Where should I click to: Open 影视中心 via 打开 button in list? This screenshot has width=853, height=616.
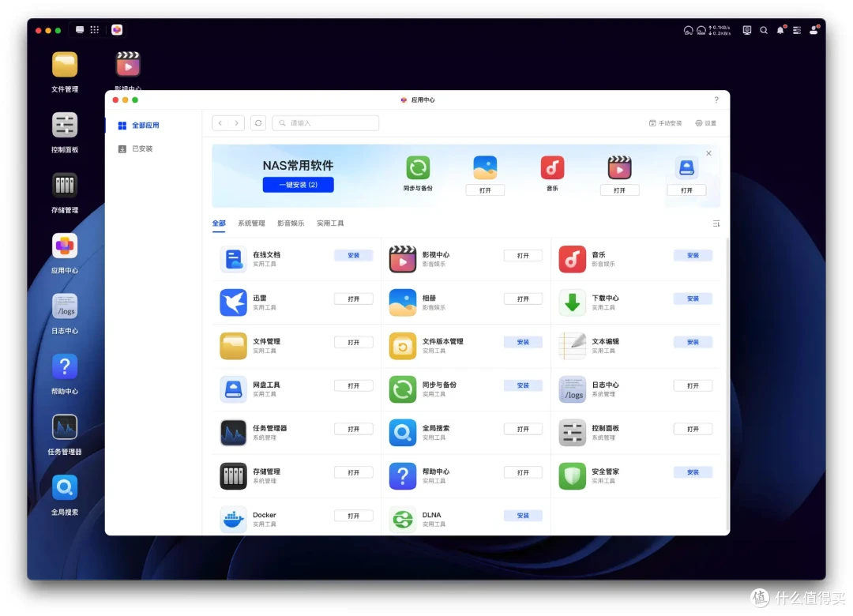tap(523, 255)
